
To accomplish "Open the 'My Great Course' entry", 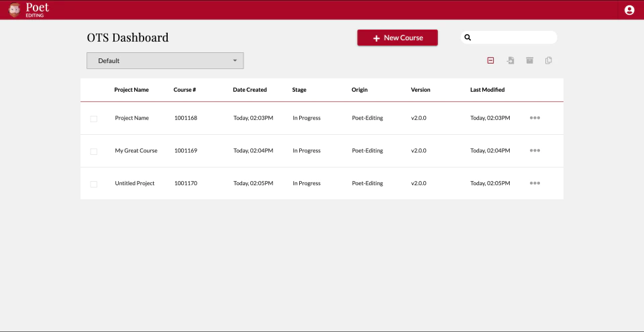I will (136, 150).
